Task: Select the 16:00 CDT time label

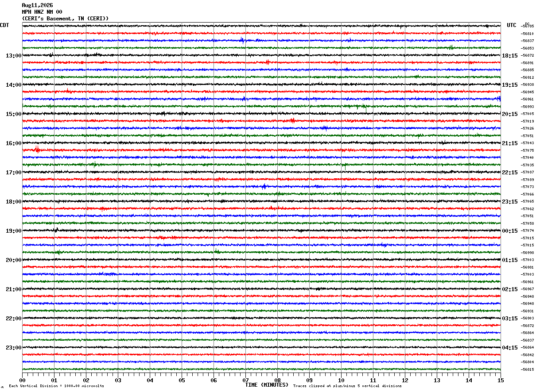Action: (14, 143)
